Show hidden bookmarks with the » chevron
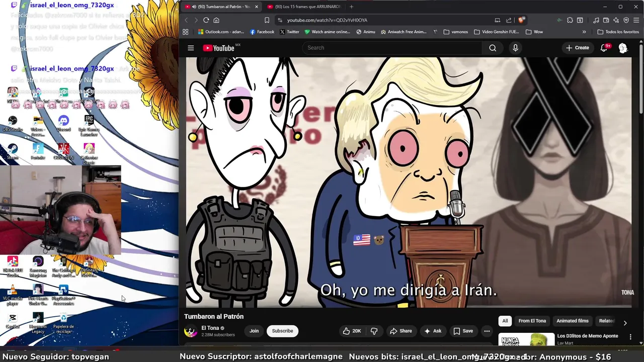The height and width of the screenshot is (362, 644). [x=584, y=32]
